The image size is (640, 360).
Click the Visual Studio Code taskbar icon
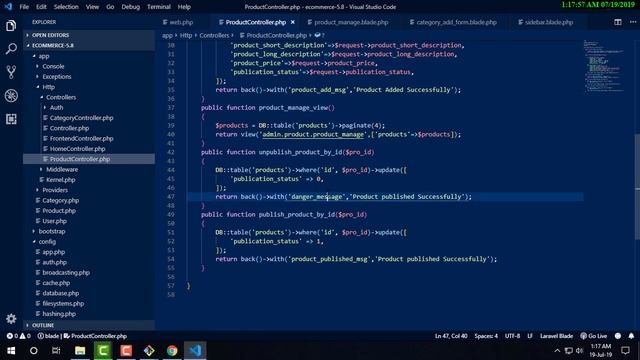pos(195,351)
